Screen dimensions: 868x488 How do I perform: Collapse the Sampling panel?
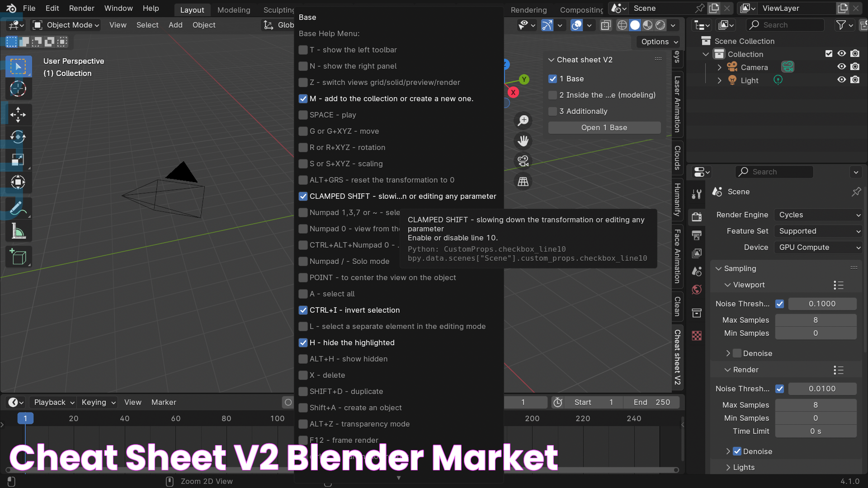(718, 269)
